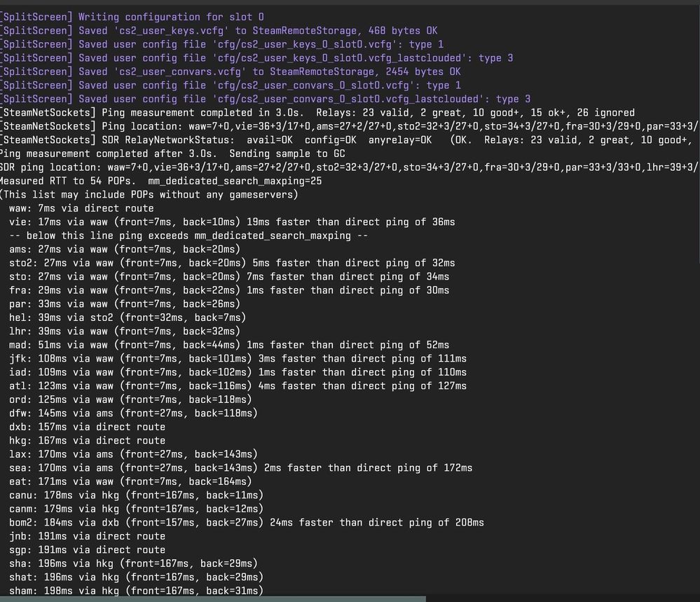Click the 'vie: 17ms via waw' entry
Screen dimensions: 700x602
pos(232,222)
